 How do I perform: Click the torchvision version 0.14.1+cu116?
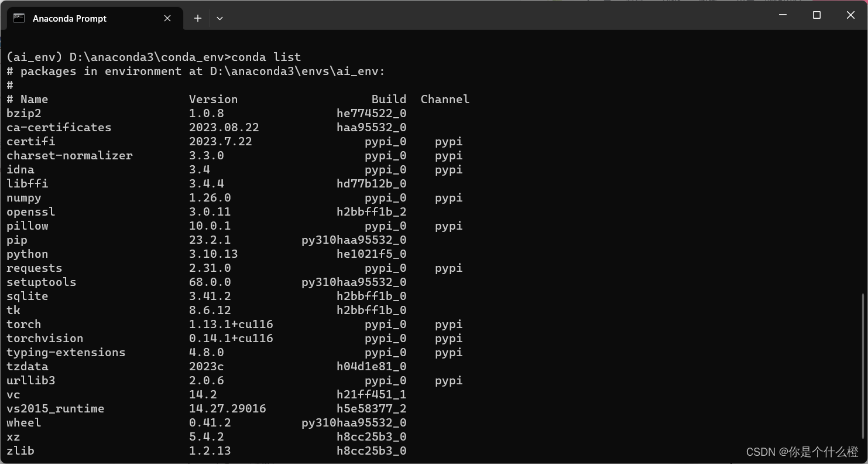click(x=231, y=338)
